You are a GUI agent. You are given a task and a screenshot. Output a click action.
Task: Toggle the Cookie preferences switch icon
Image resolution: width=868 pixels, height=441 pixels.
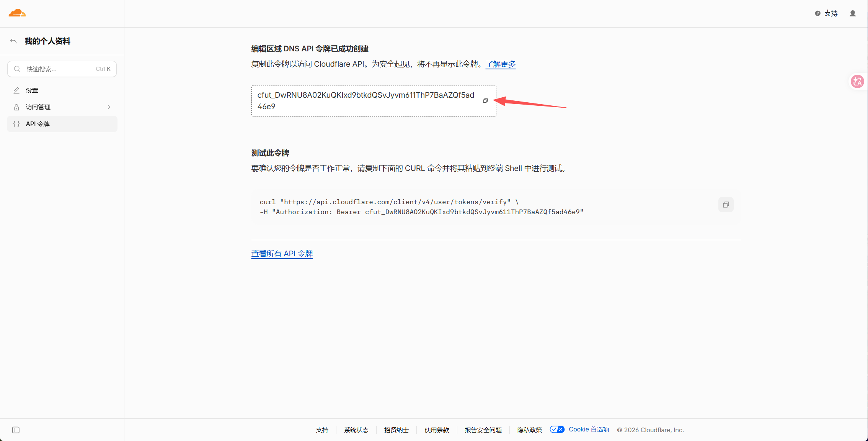[x=557, y=430]
